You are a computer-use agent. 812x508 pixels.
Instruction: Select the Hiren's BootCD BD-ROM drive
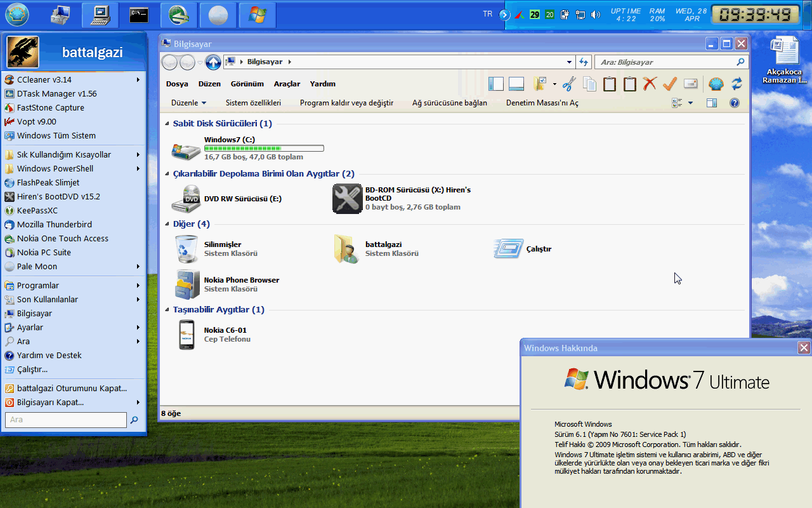tap(347, 199)
